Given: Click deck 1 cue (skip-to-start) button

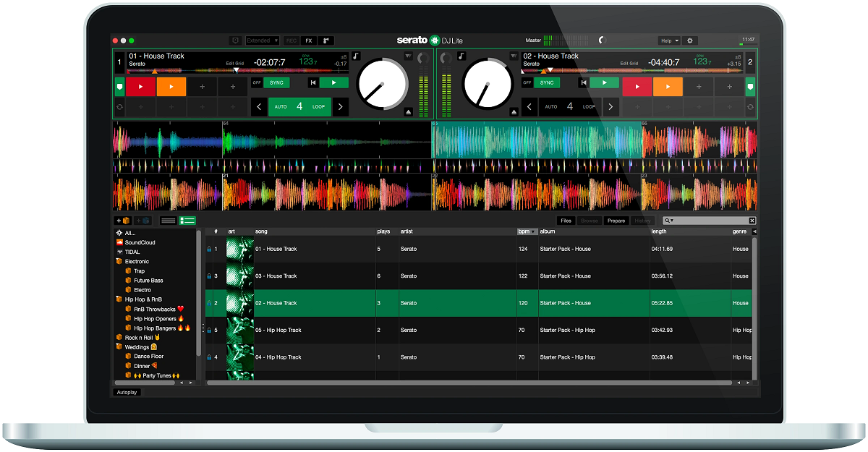Looking at the screenshot, I should 313,82.
